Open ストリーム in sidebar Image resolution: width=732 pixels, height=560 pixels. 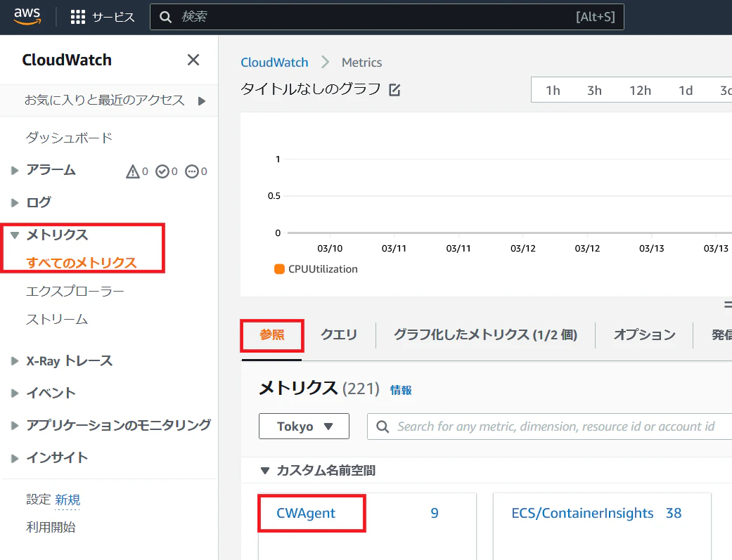click(x=57, y=319)
